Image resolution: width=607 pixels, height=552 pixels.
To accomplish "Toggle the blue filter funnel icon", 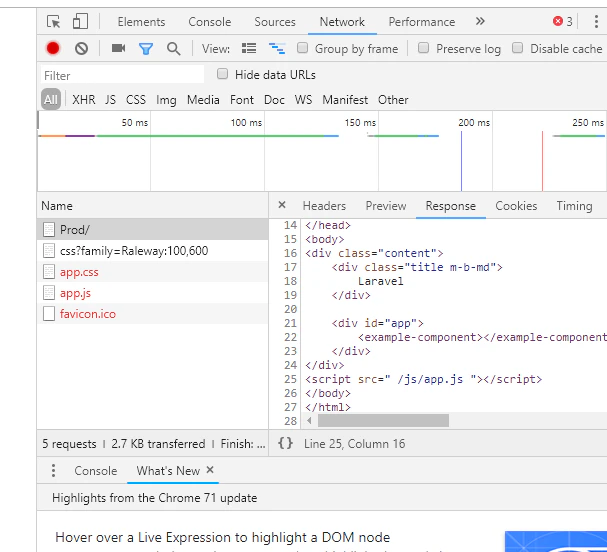I will tap(146, 49).
